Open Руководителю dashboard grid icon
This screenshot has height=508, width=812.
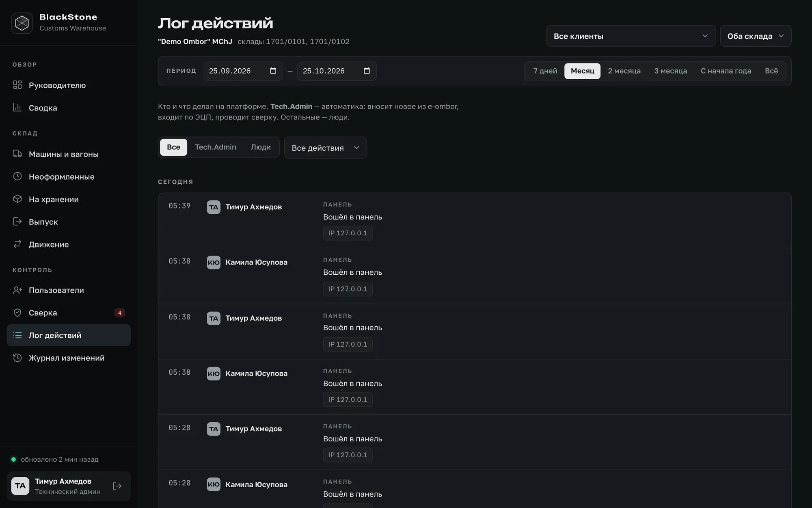point(17,85)
